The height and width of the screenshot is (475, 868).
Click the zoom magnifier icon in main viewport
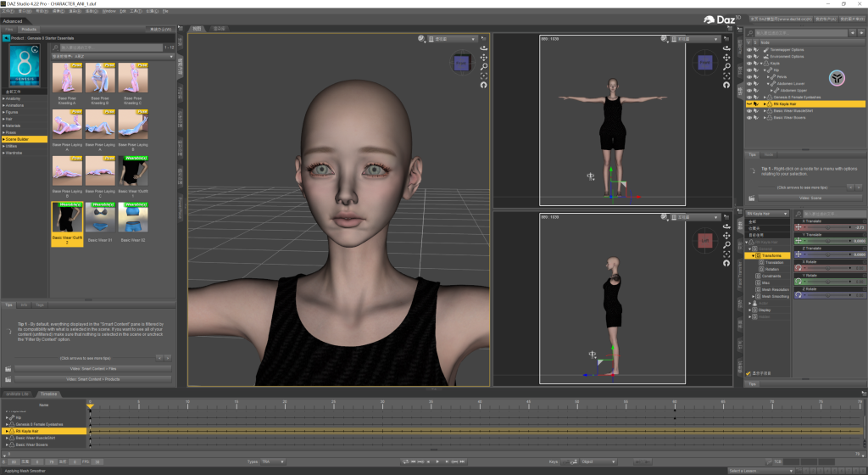pyautogui.click(x=484, y=66)
